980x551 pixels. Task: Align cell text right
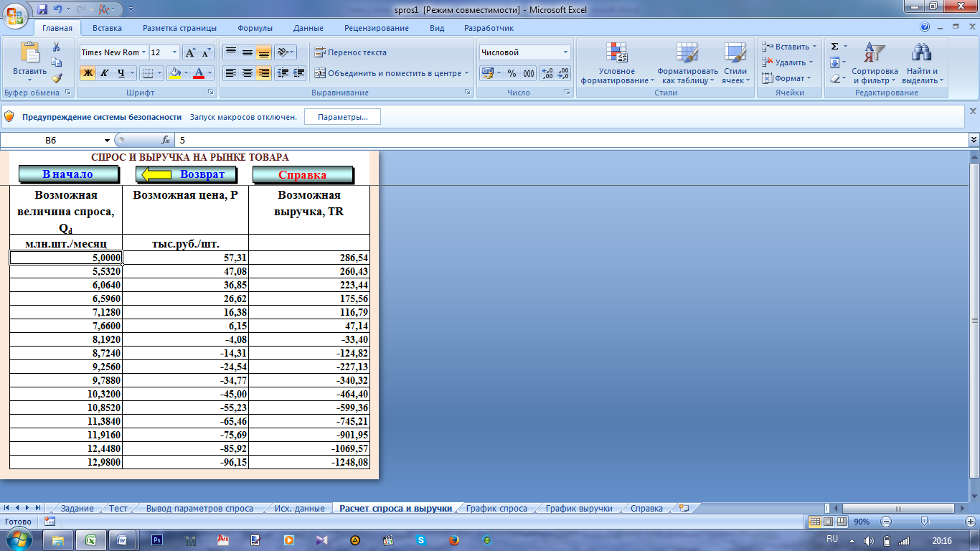coord(263,73)
